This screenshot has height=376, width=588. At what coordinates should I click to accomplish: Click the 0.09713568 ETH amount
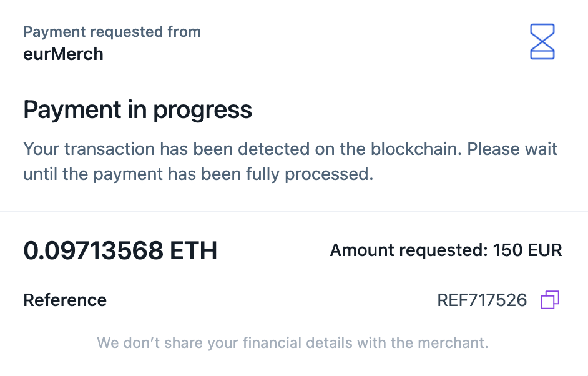[120, 250]
